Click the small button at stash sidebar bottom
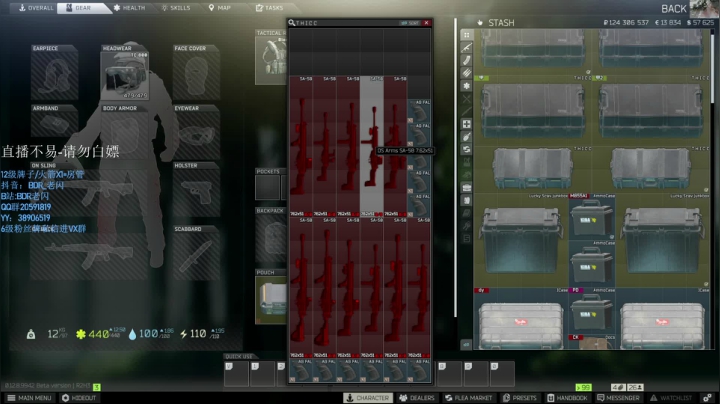The image size is (720, 404). click(466, 344)
